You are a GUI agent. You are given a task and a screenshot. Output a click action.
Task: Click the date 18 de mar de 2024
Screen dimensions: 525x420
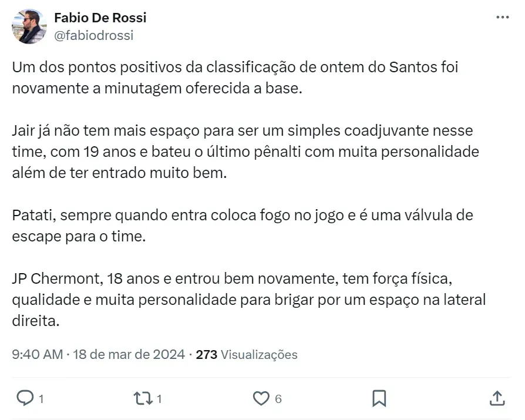click(129, 354)
